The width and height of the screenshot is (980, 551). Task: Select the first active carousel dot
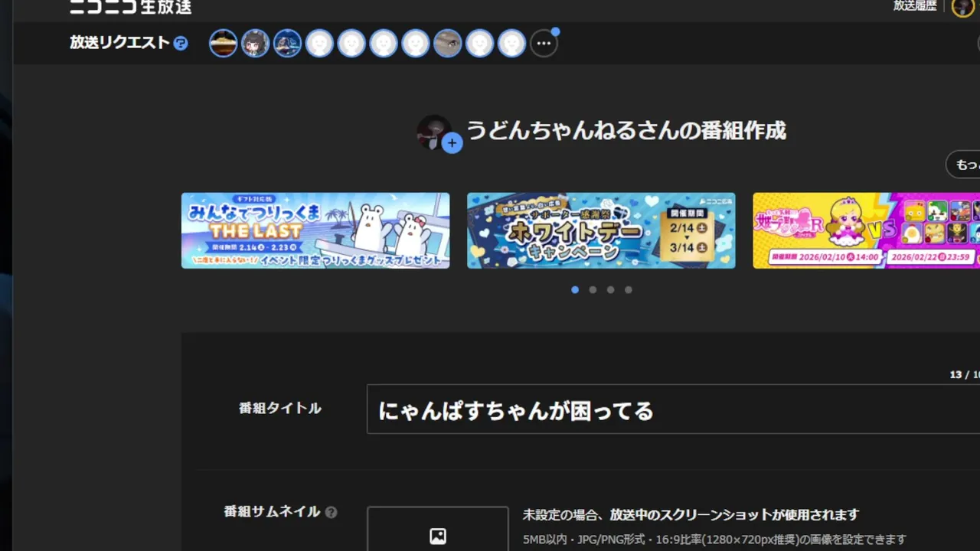tap(575, 290)
